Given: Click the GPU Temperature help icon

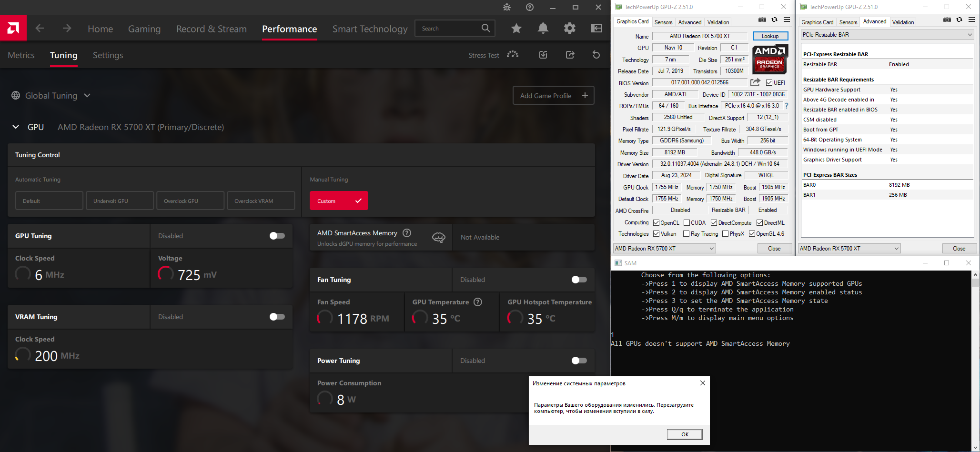Looking at the screenshot, I should click(478, 302).
